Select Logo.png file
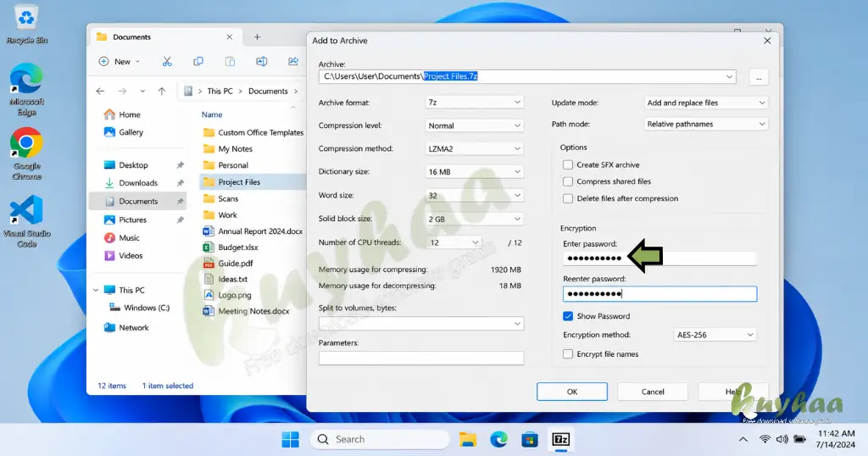The height and width of the screenshot is (456, 868). pyautogui.click(x=227, y=295)
